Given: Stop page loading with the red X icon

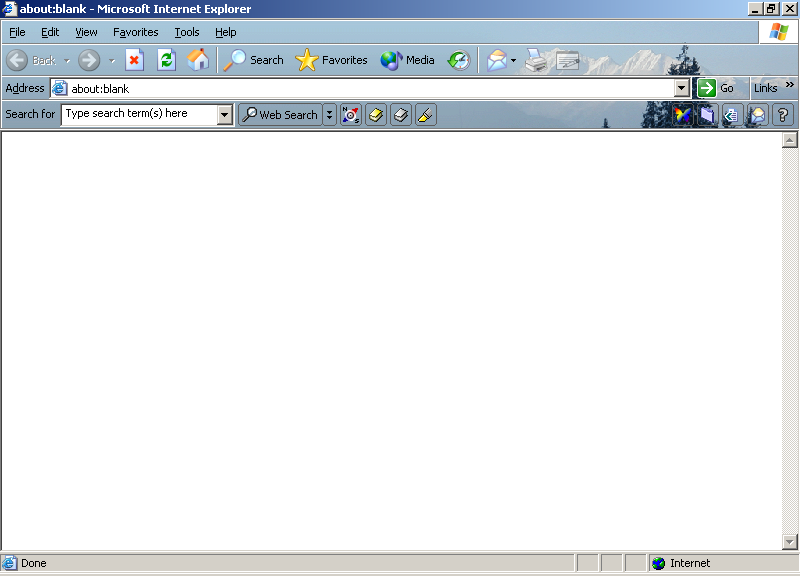Looking at the screenshot, I should pos(134,60).
